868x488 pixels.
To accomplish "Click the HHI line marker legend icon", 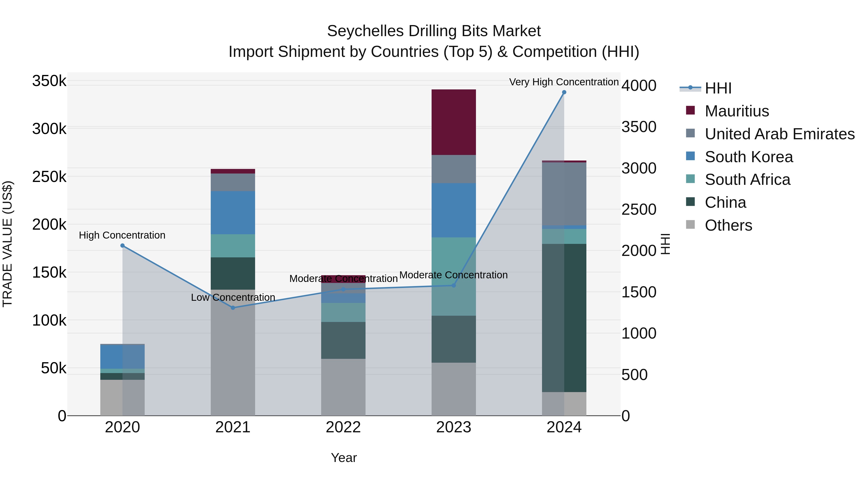I will pyautogui.click(x=690, y=88).
